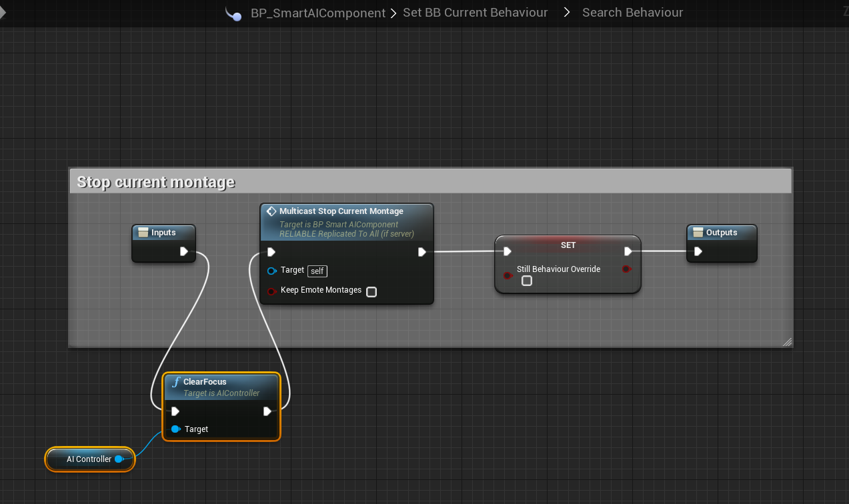Click the comment box resize handle
This screenshot has width=849, height=504.
[x=787, y=342]
